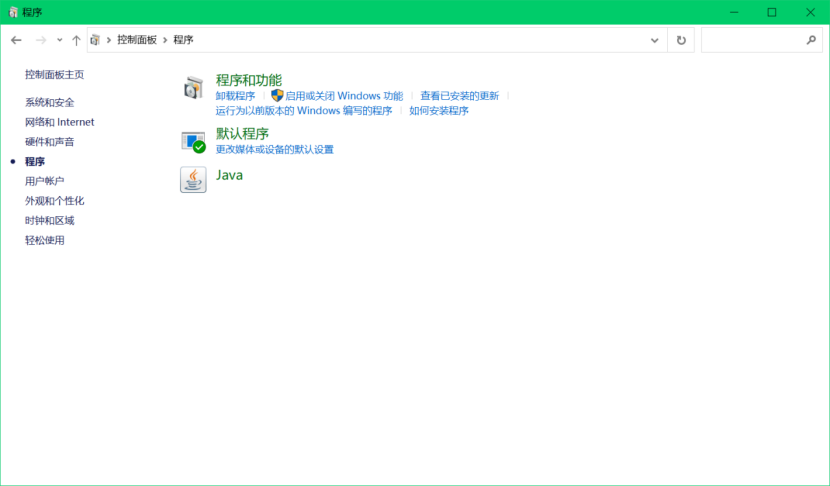The image size is (830, 486).
Task: Minimize the 程序 window
Action: 734,12
